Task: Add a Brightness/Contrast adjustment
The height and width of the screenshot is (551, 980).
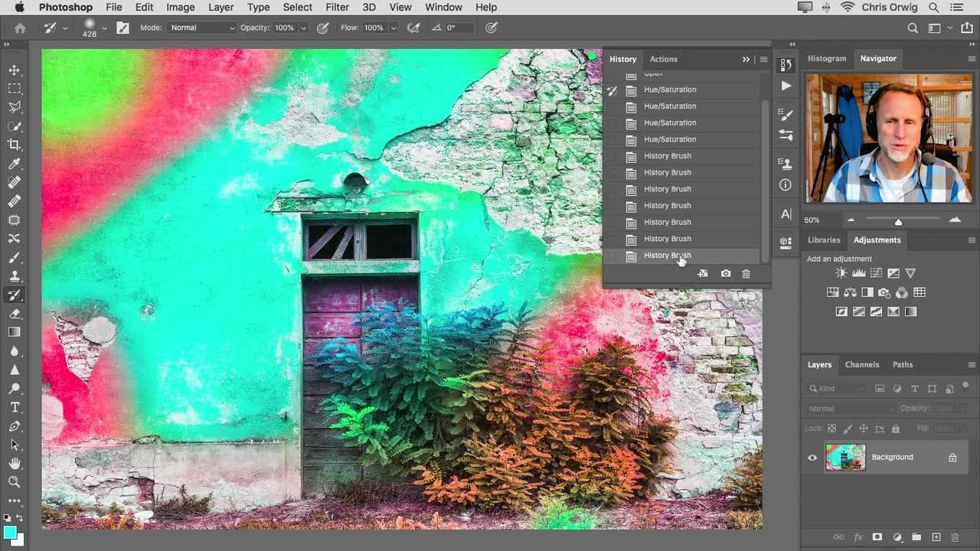Action: tap(841, 273)
